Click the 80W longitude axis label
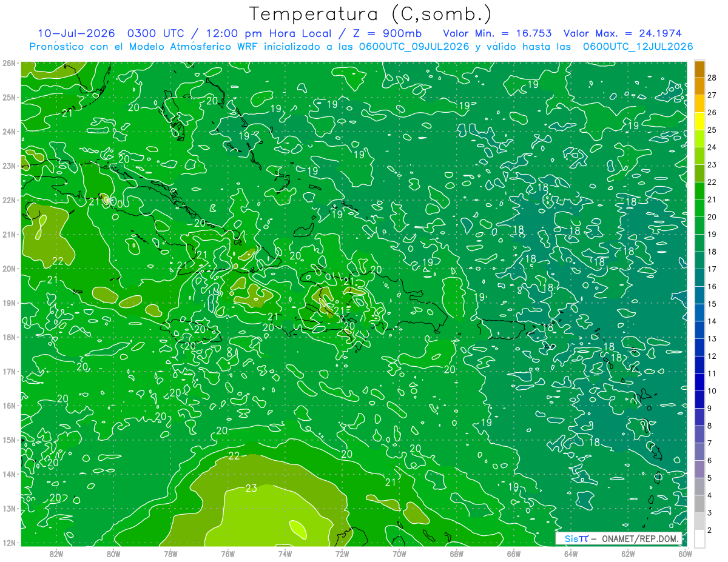Viewport: 728px width, 562px height. pos(113,554)
